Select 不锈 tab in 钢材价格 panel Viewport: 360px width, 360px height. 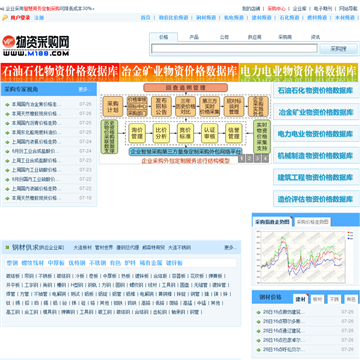tap(334, 299)
